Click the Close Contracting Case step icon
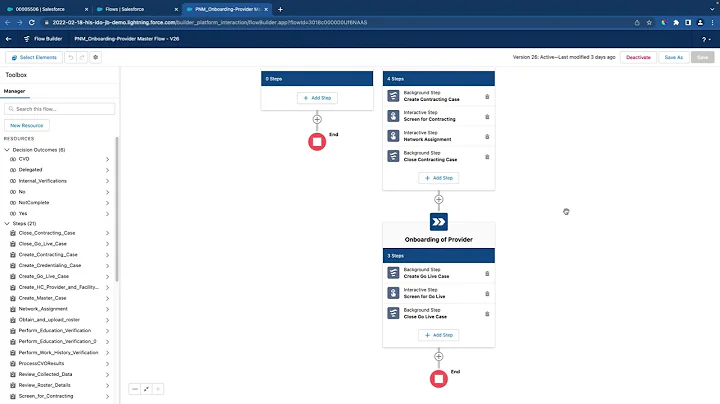Image resolution: width=720 pixels, height=404 pixels. (x=393, y=156)
